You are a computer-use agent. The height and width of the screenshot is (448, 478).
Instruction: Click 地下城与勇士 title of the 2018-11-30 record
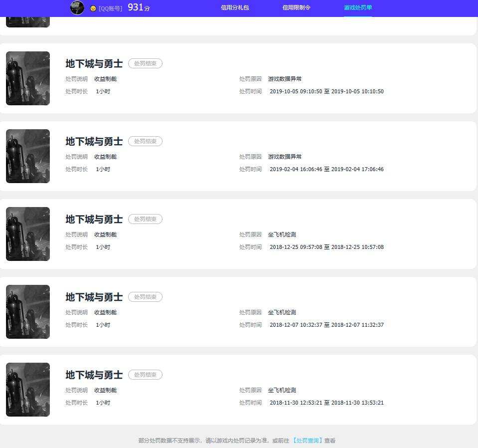point(94,375)
